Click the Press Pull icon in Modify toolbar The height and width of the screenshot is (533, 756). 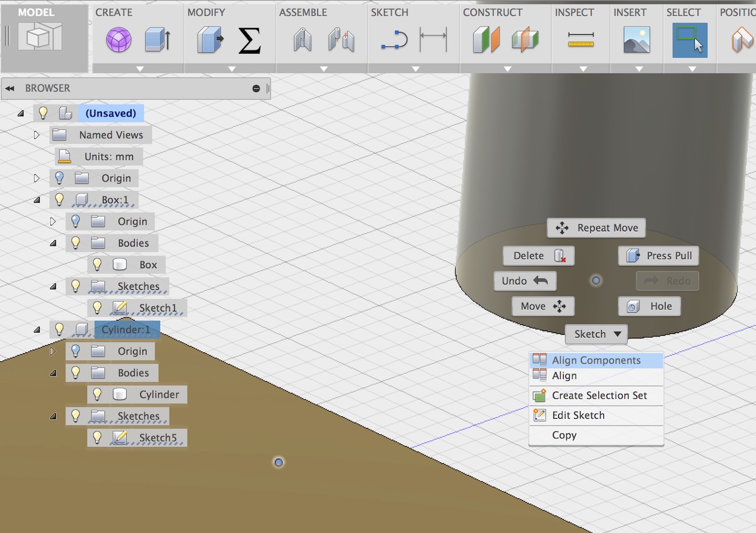210,40
